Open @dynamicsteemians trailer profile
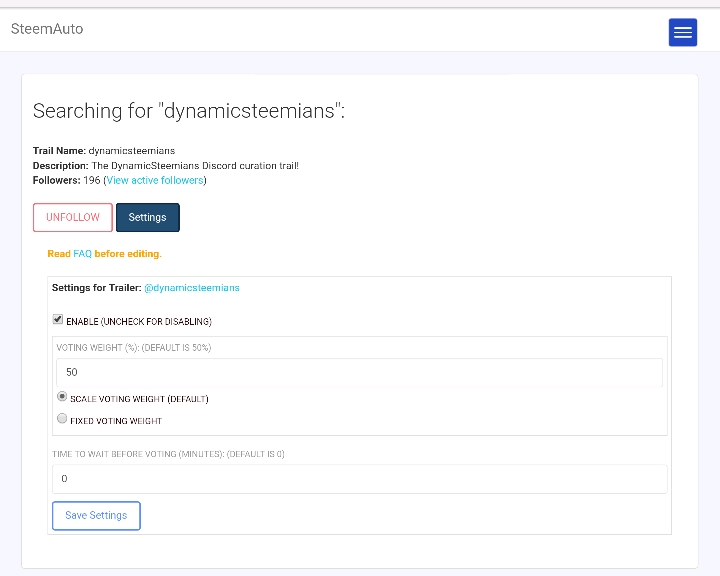This screenshot has height=576, width=720. (x=191, y=288)
